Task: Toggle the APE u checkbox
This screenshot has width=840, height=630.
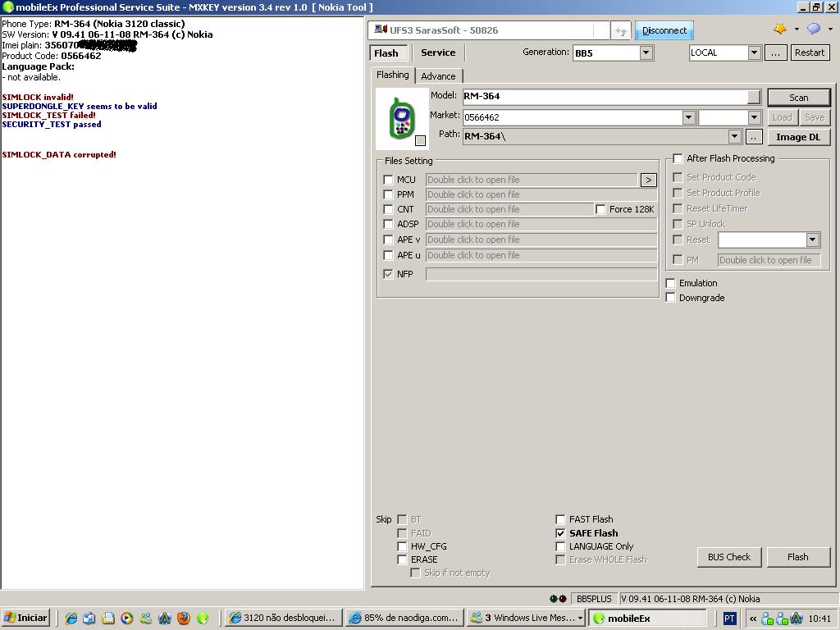Action: click(x=388, y=255)
